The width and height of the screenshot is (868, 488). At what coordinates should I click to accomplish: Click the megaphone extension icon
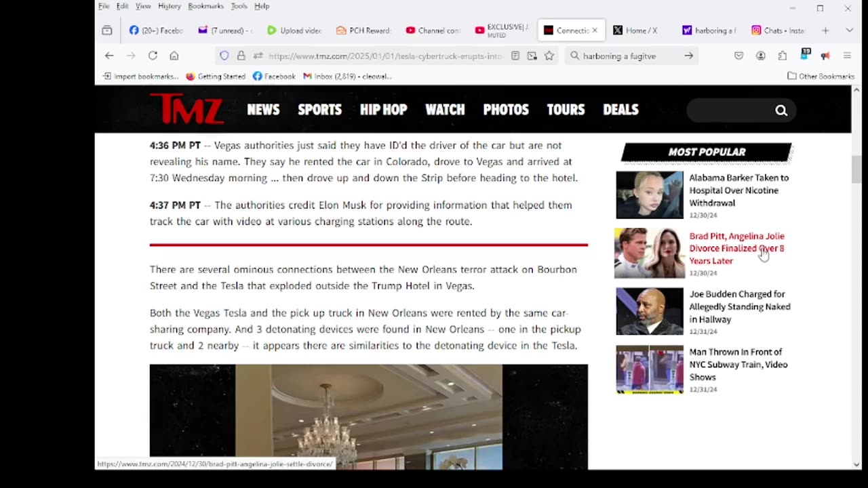[825, 56]
